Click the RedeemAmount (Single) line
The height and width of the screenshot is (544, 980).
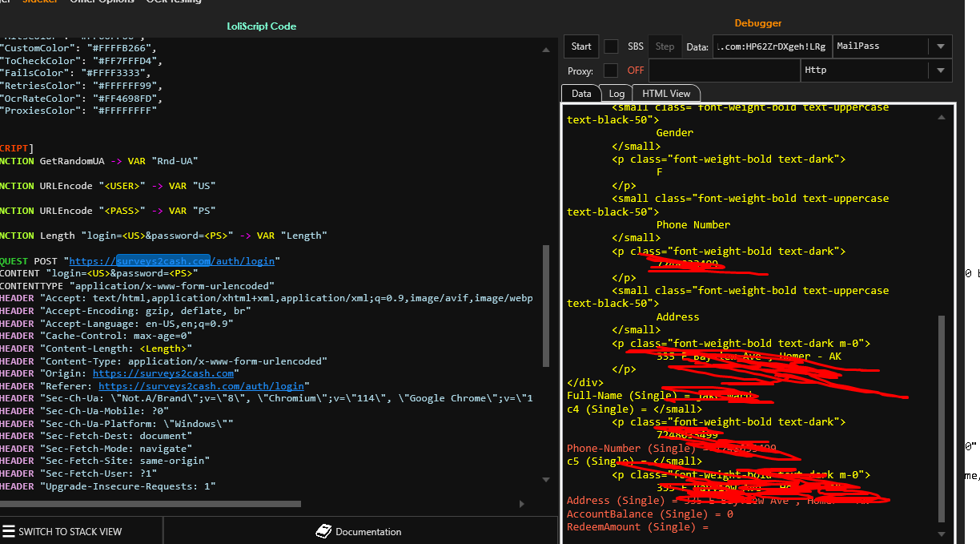pos(638,527)
